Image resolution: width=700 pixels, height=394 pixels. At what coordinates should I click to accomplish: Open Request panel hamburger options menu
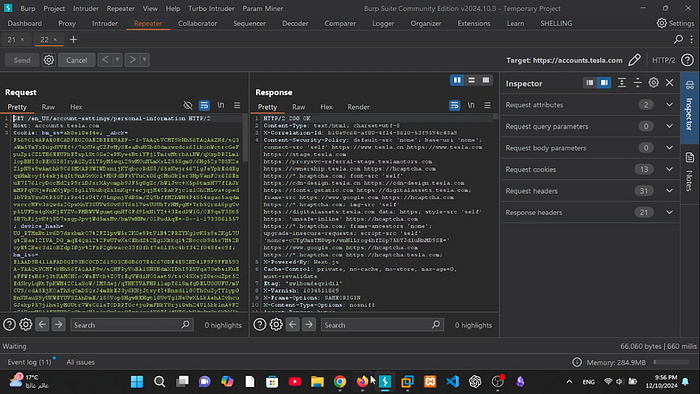(x=237, y=105)
